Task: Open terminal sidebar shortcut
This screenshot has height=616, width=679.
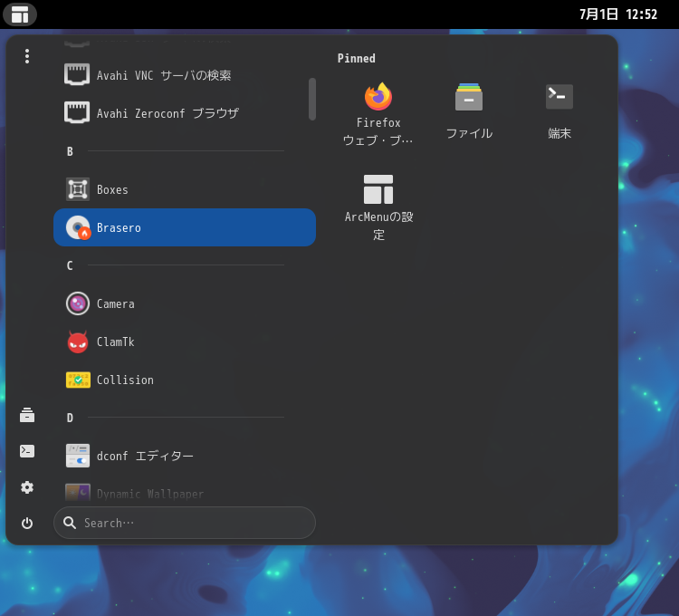Action: pyautogui.click(x=27, y=451)
